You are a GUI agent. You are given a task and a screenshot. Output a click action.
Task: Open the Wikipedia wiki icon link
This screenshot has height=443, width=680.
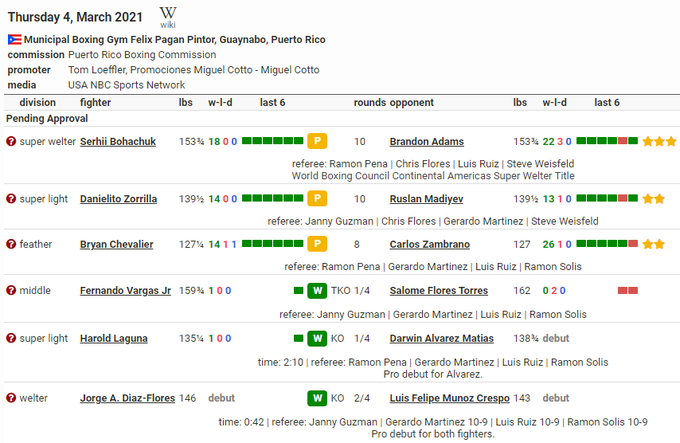[x=168, y=19]
